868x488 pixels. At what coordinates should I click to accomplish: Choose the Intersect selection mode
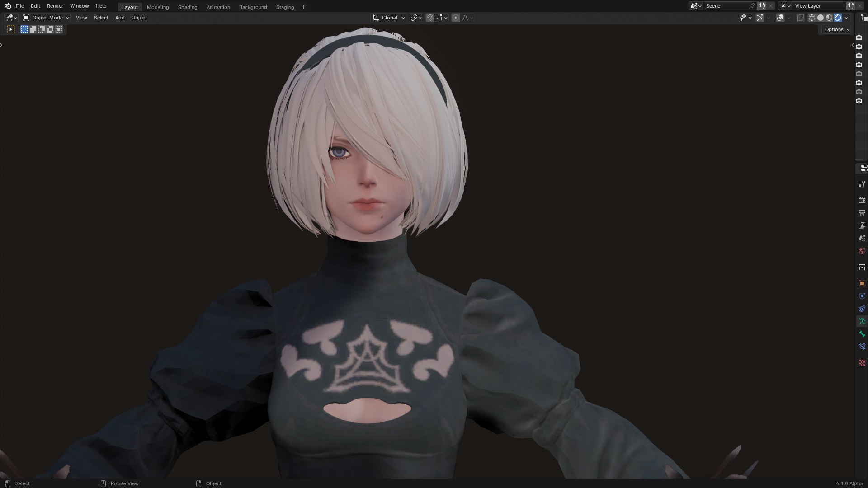59,29
